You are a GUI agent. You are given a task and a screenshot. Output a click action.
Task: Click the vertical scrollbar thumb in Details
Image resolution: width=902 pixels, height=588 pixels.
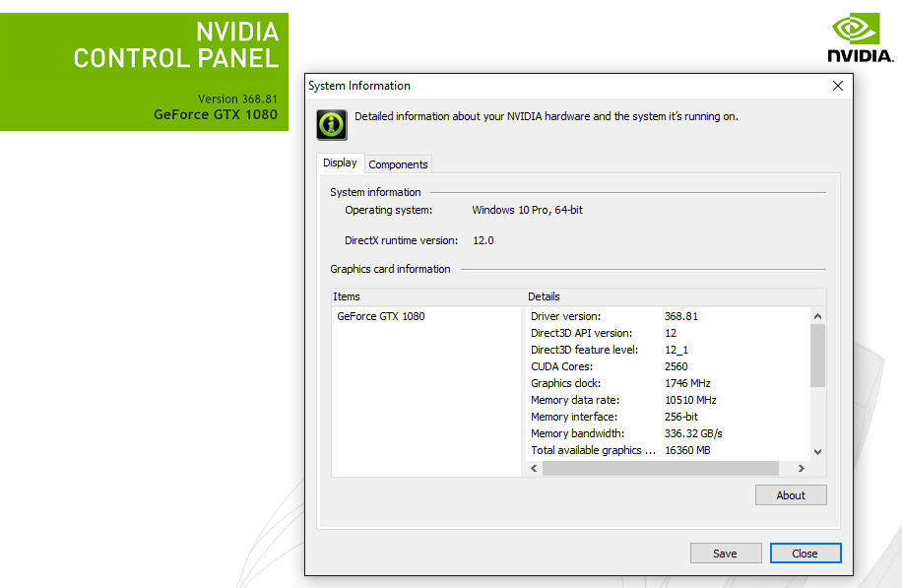coord(817,355)
